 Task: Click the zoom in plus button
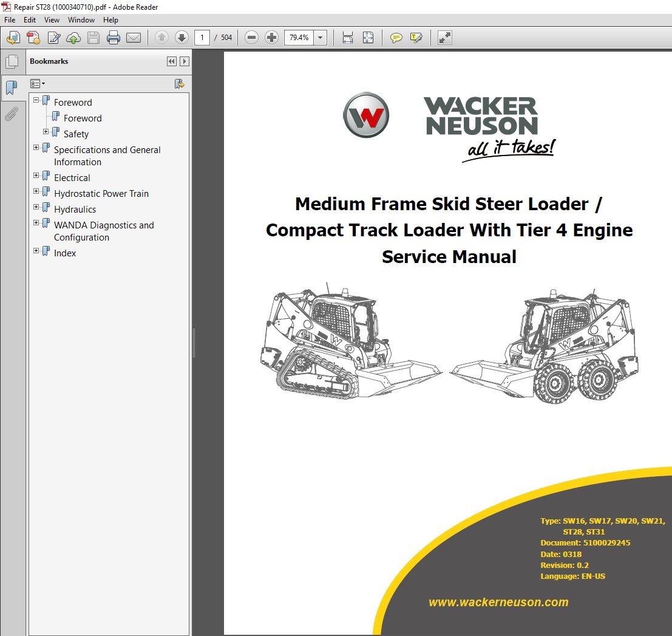[272, 38]
